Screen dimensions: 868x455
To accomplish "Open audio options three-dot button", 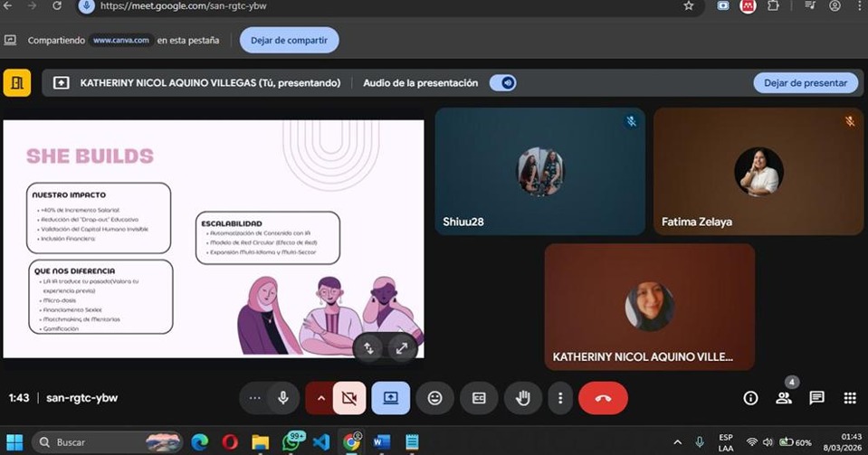I will coord(254,398).
